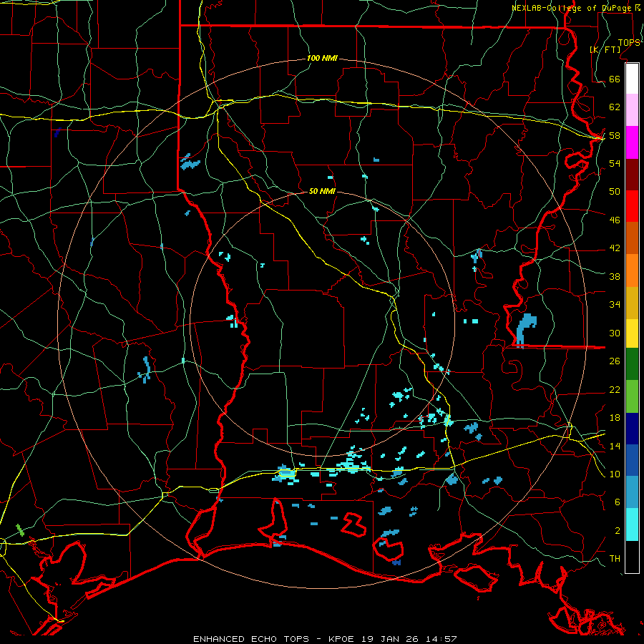Click the '62' legend value
Screen dimensions: 644x644
[x=615, y=107]
